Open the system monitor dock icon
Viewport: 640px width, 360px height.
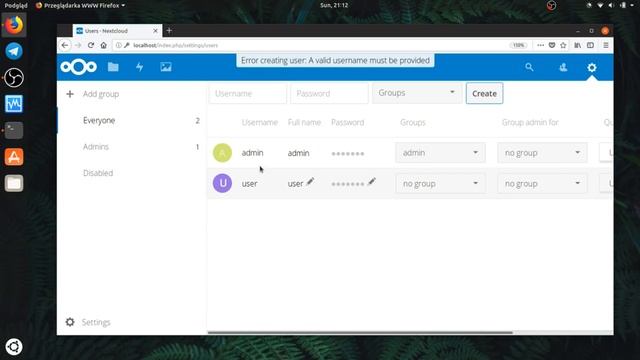click(x=14, y=104)
